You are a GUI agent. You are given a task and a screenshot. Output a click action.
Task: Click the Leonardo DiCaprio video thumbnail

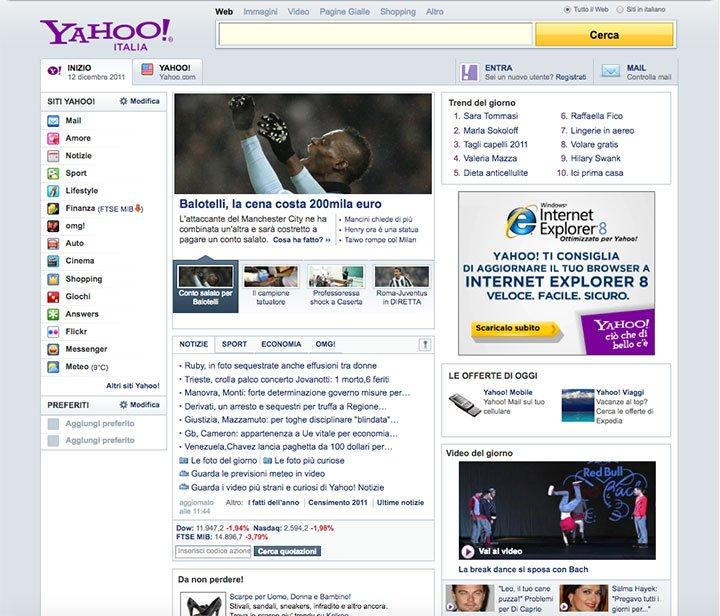(470, 598)
